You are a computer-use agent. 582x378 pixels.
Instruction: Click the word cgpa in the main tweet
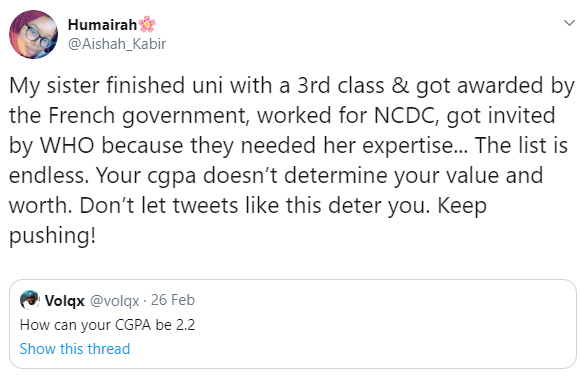[x=171, y=177]
